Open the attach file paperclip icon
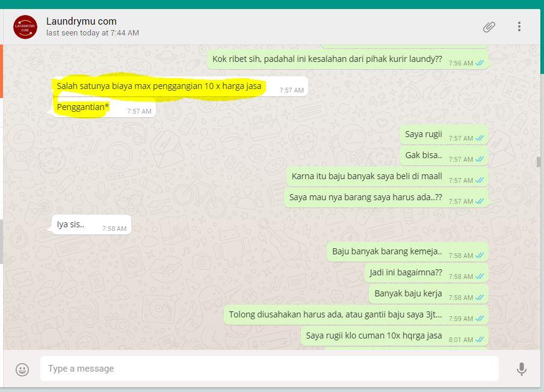The width and height of the screenshot is (544, 392). click(x=489, y=26)
